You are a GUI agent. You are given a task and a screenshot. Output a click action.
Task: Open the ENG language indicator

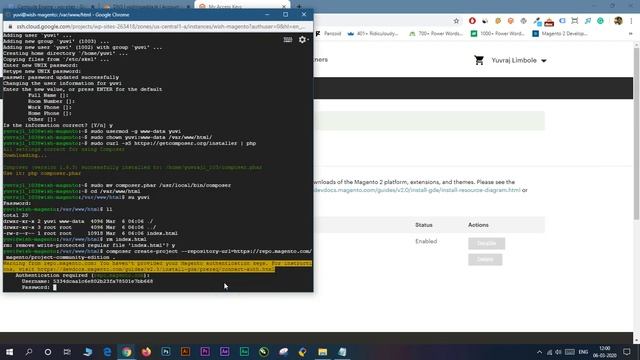point(583,352)
